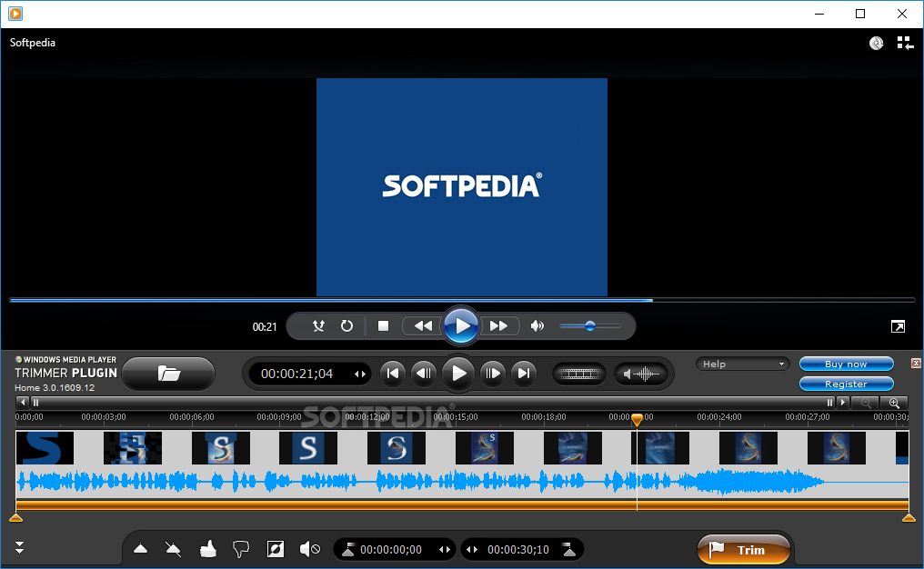Click the 00:00:18;00 ruler mark

[543, 417]
